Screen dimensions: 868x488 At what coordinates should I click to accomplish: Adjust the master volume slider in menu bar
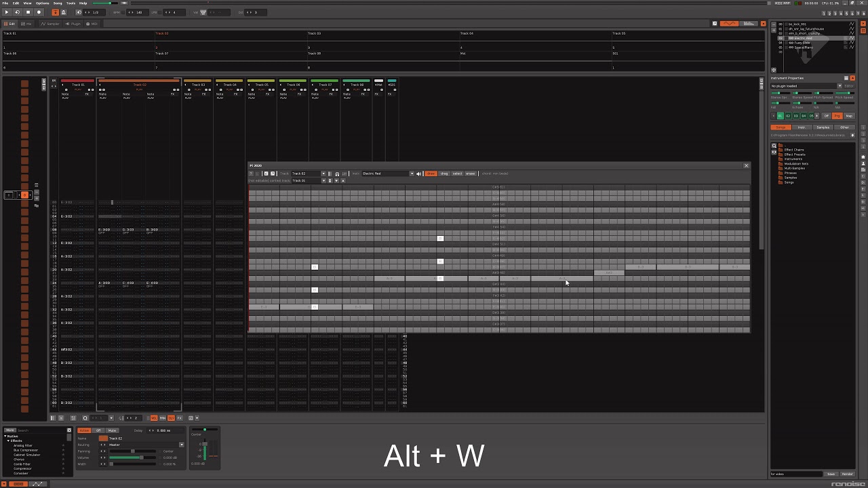click(x=105, y=3)
